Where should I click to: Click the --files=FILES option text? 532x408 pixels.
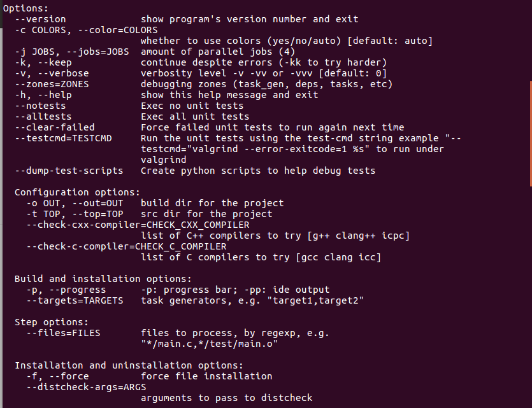tap(63, 333)
